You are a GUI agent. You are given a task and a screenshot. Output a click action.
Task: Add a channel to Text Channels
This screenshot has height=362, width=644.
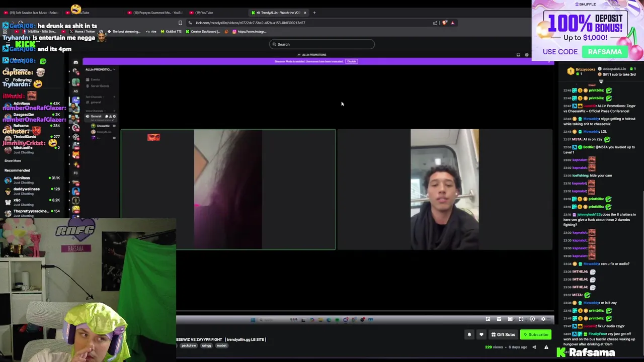pos(114,97)
